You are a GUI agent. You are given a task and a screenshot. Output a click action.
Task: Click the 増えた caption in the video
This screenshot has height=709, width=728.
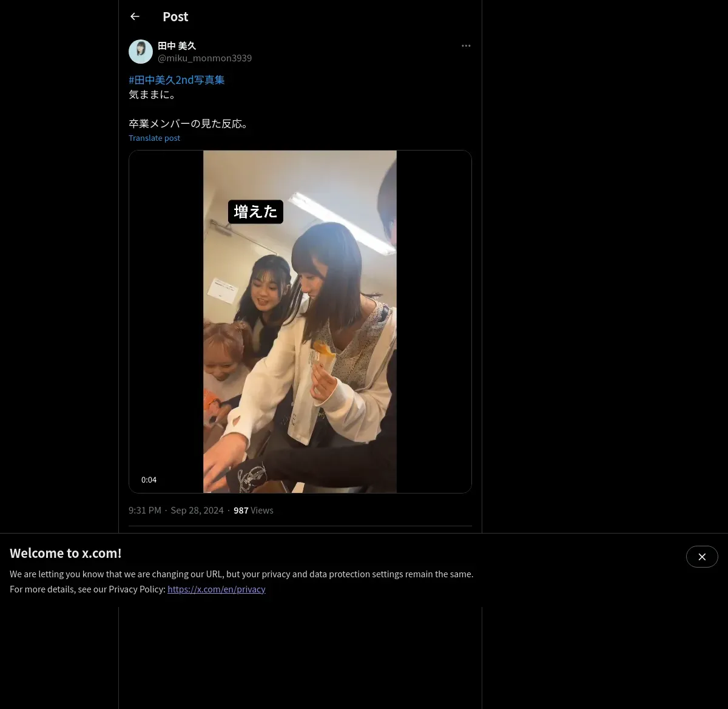[255, 211]
